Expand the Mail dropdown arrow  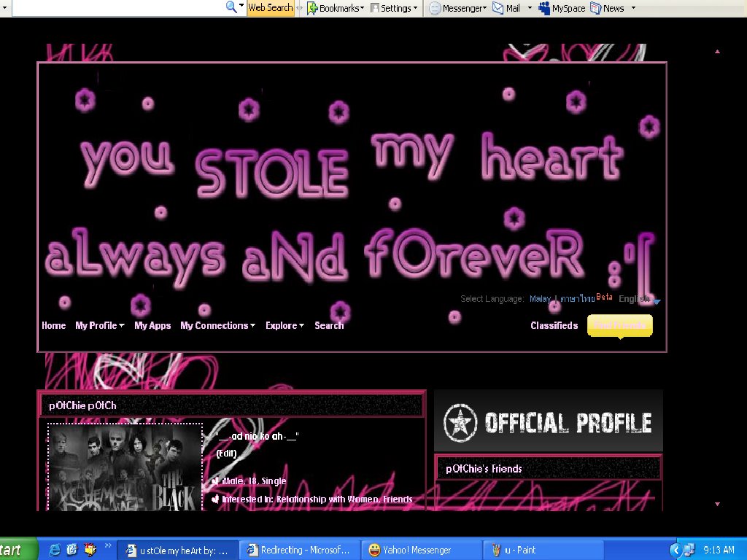530,8
